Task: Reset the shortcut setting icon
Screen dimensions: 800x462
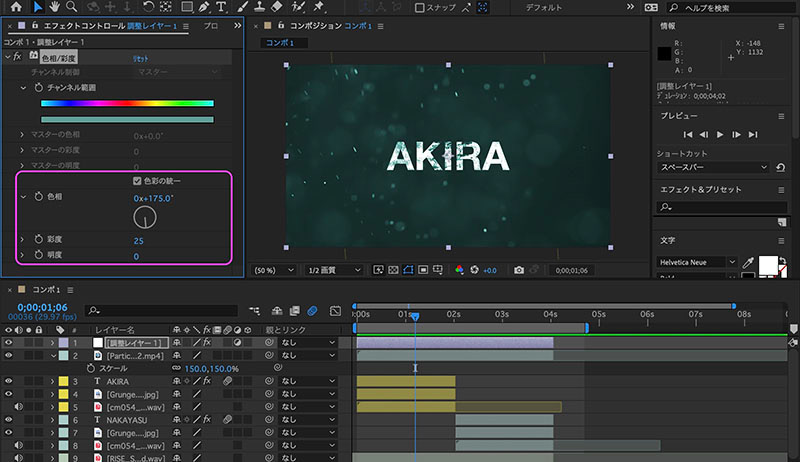Action: (x=781, y=167)
